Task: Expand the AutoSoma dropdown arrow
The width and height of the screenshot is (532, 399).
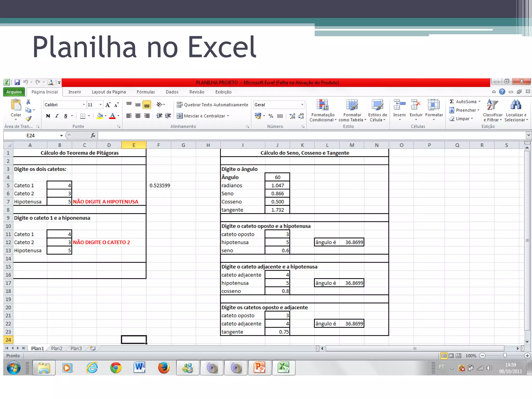Action: coord(480,102)
